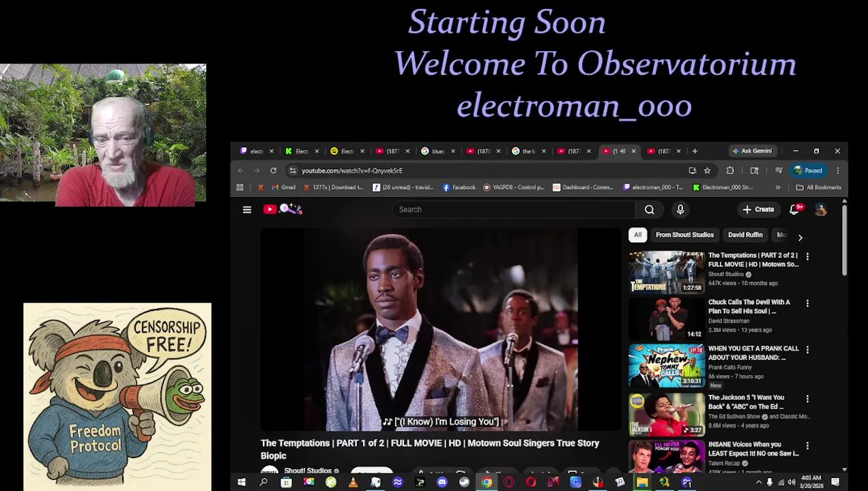Open Chrome profile Paused button

(x=809, y=170)
